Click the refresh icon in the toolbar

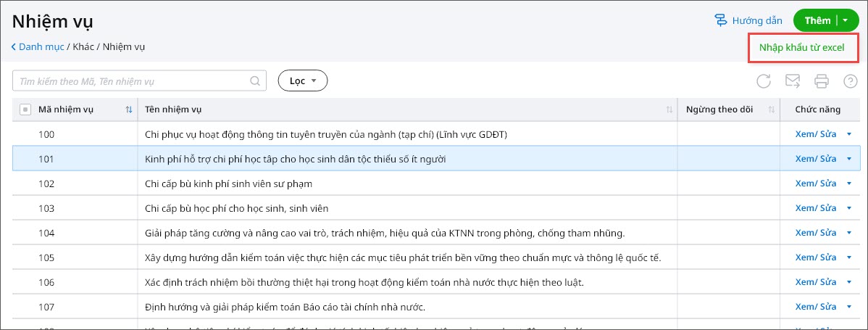coord(764,81)
